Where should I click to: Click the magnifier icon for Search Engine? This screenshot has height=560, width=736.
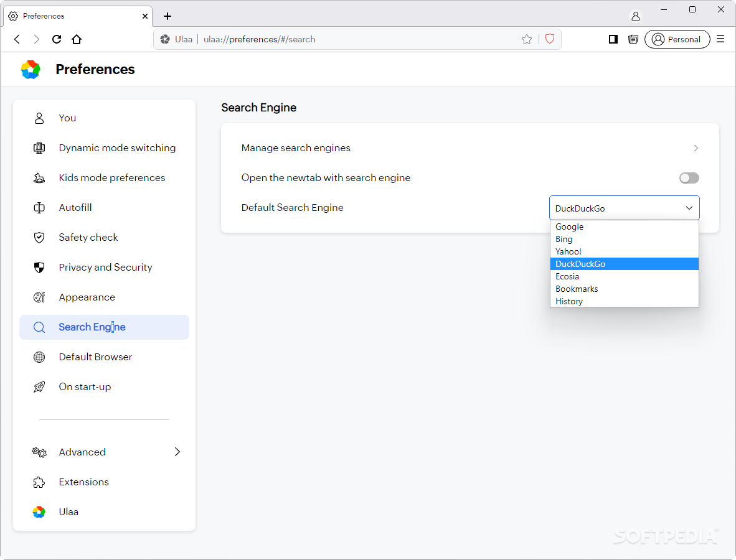[39, 327]
